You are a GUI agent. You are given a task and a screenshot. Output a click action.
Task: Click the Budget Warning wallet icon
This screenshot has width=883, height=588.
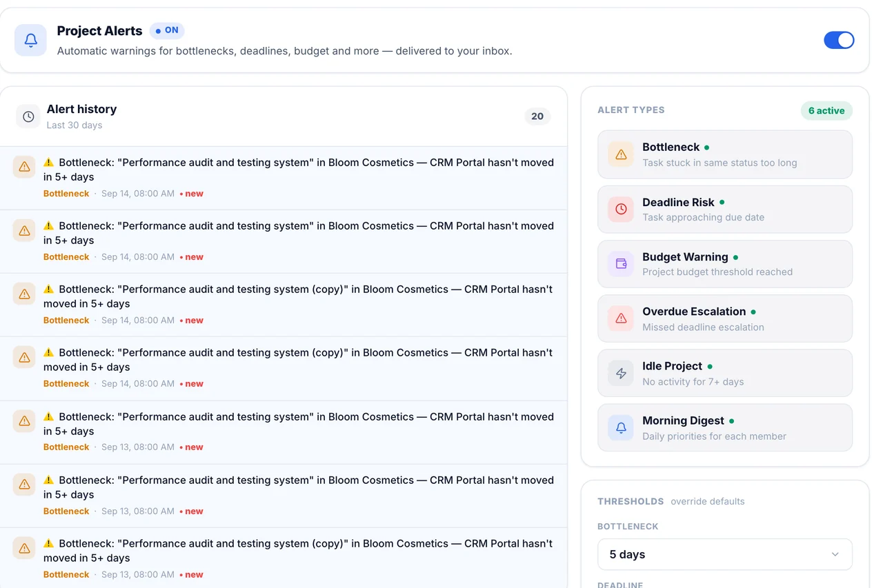click(621, 264)
